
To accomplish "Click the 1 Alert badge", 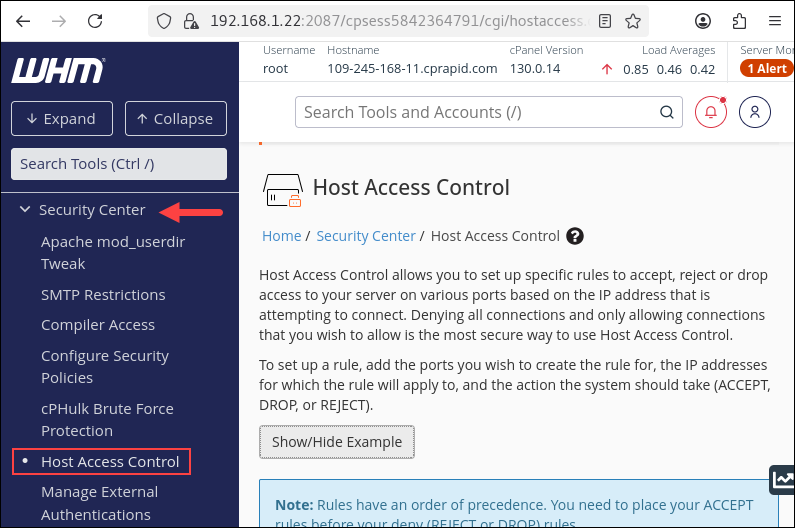I will (767, 68).
